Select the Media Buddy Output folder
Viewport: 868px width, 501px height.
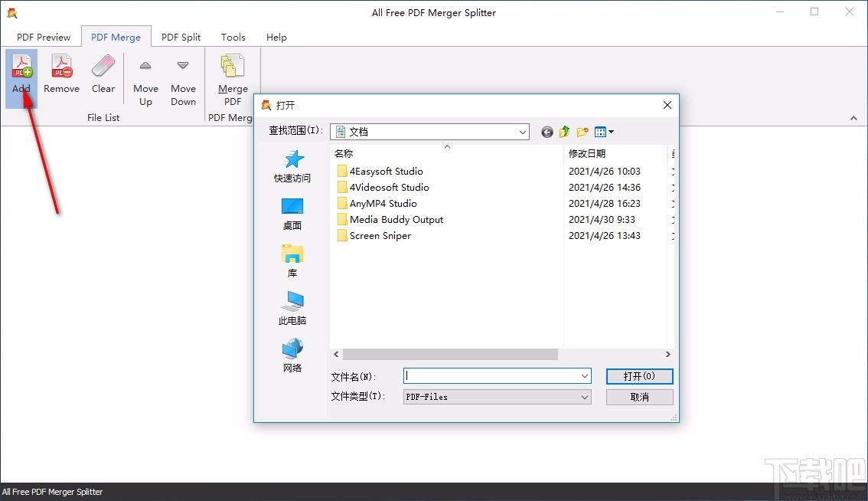(x=396, y=219)
